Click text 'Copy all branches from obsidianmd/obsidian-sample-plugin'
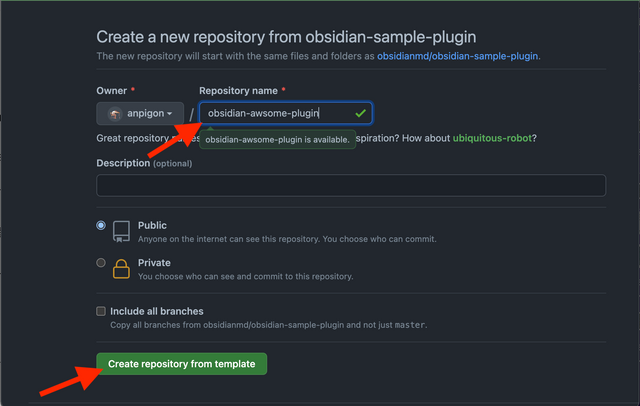The width and height of the screenshot is (640, 406). (227, 325)
